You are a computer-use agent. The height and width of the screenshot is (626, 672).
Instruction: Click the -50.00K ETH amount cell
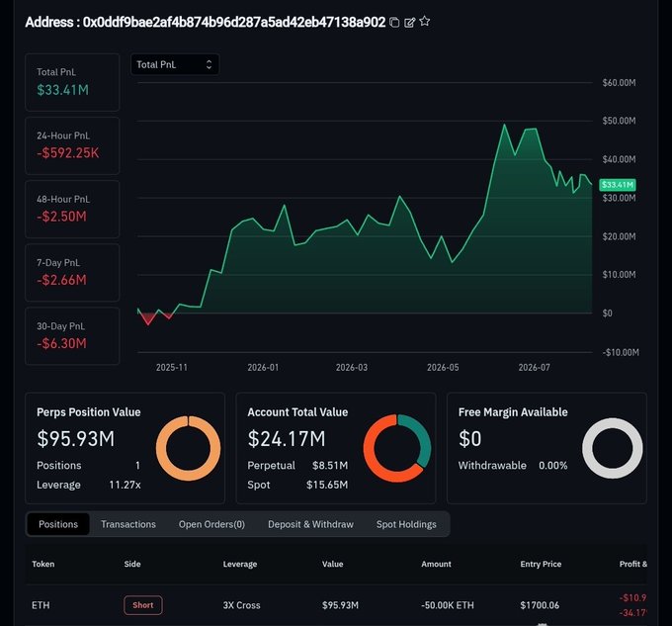[448, 605]
